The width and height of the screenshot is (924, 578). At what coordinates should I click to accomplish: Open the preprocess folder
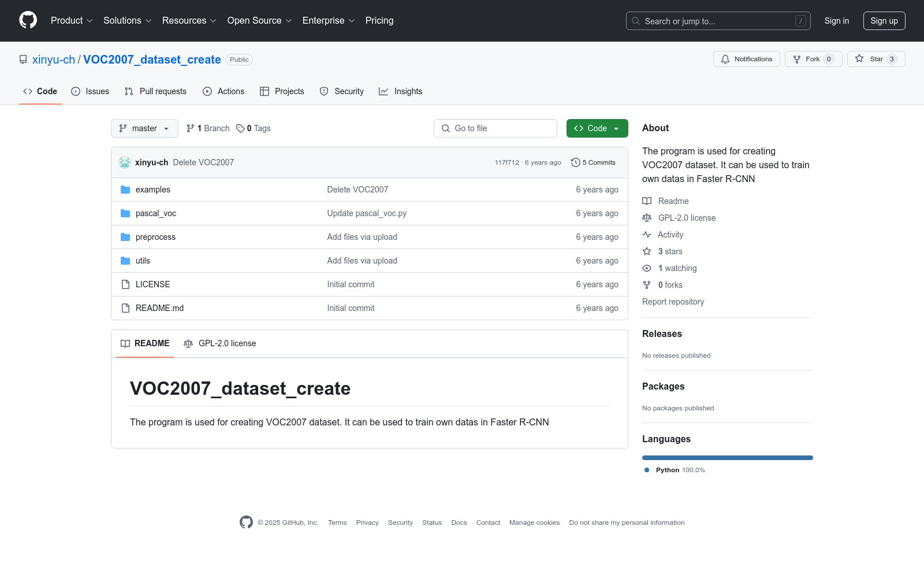tap(155, 237)
